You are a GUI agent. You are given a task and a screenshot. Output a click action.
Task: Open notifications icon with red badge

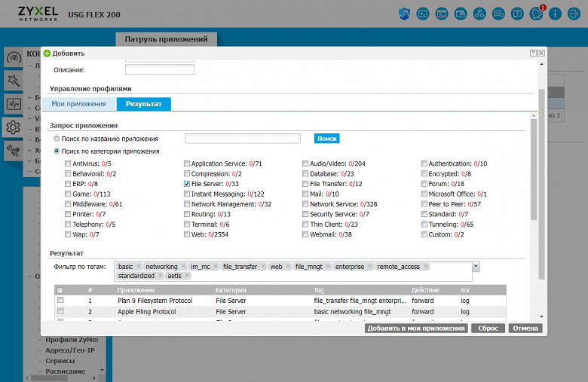(536, 14)
